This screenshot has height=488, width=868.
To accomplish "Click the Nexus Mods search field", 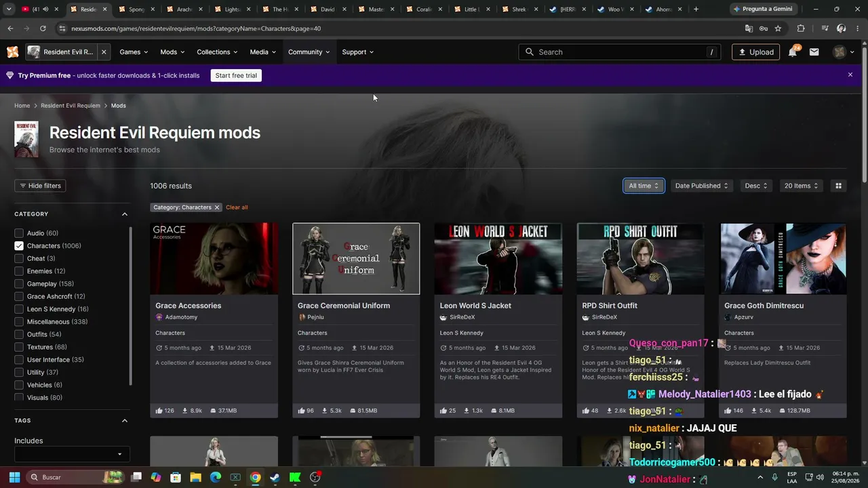I will tap(620, 52).
